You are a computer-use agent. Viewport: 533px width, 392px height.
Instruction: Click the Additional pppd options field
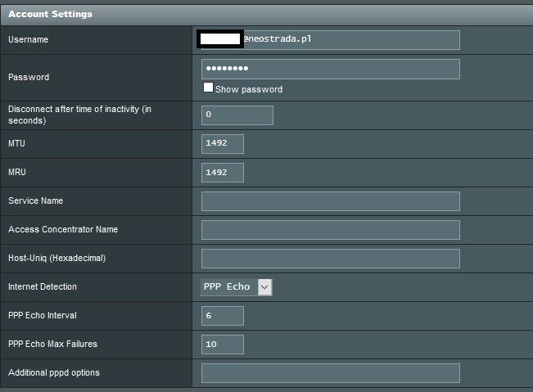[330, 373]
